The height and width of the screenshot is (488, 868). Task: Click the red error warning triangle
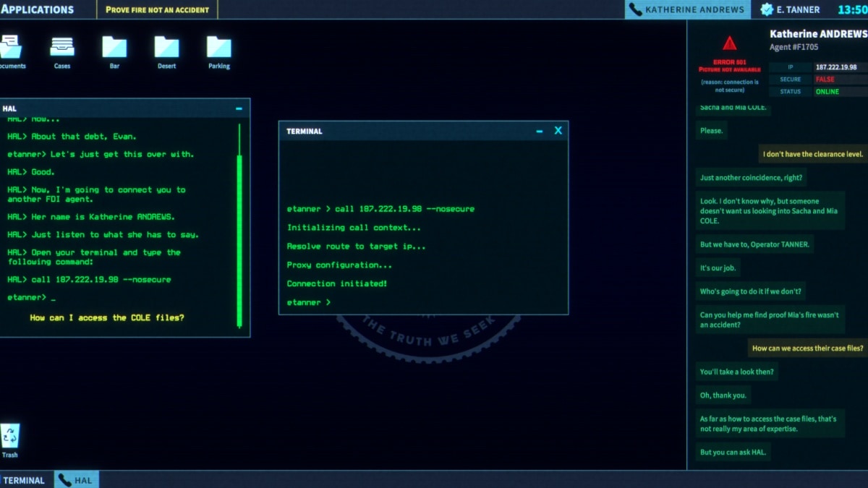729,43
